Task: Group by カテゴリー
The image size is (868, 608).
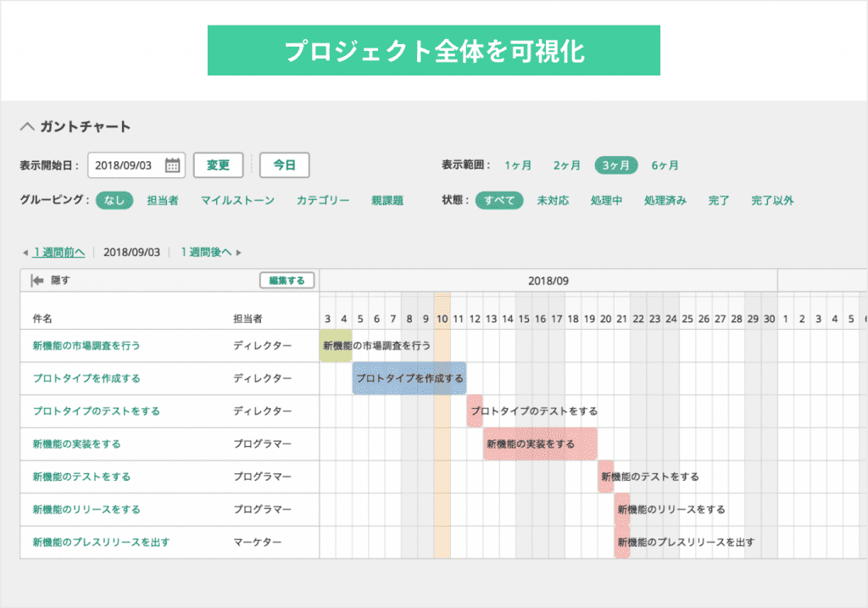Action: [323, 200]
